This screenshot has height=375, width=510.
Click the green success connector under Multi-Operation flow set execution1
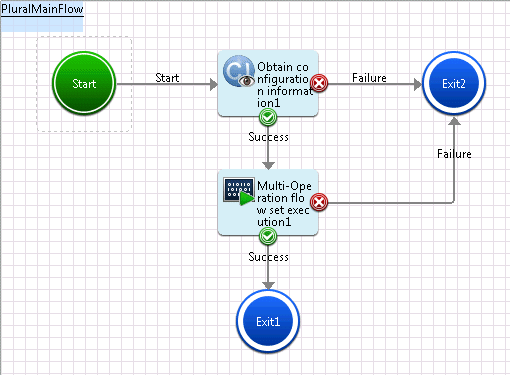tap(268, 236)
